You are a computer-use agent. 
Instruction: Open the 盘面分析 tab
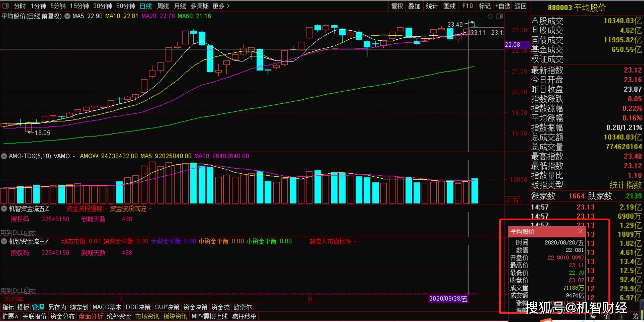pos(91,316)
